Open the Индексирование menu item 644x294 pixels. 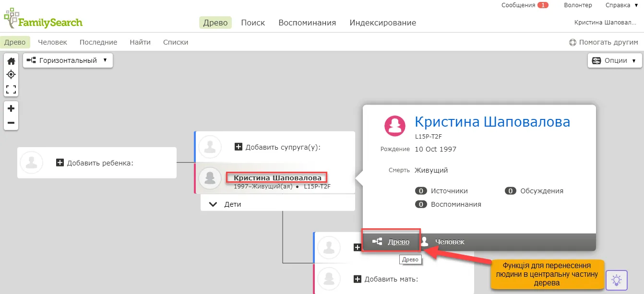pos(382,23)
